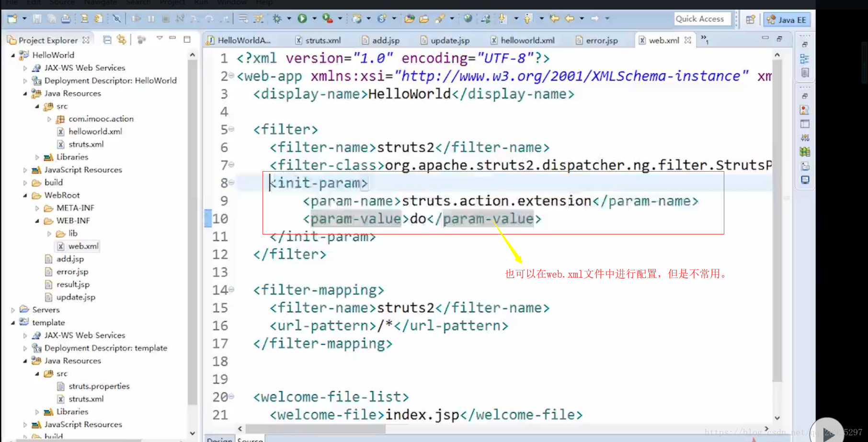The height and width of the screenshot is (442, 868).
Task: Switch to the update.jsp editor tab
Action: pyautogui.click(x=445, y=40)
